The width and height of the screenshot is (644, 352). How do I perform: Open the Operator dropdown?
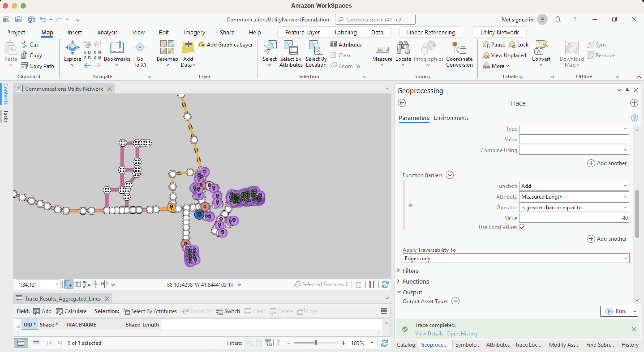point(574,207)
